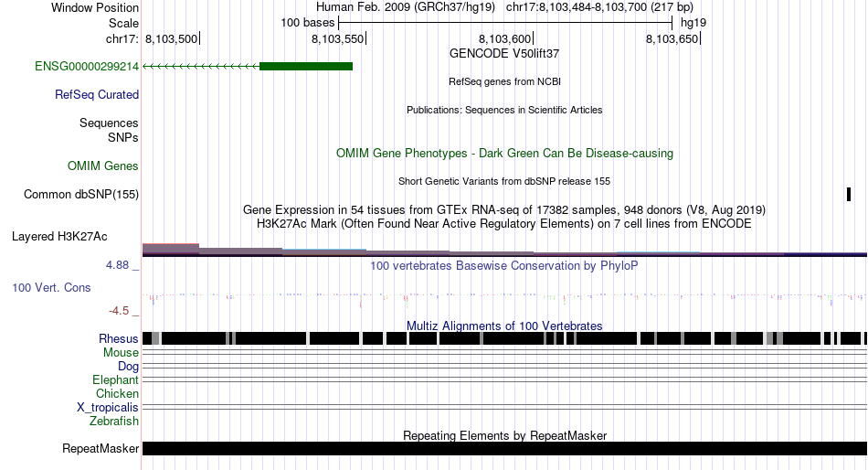This screenshot has height=470, width=868.
Task: Click the OMIM Gene Phenotypes title
Action: pos(504,153)
